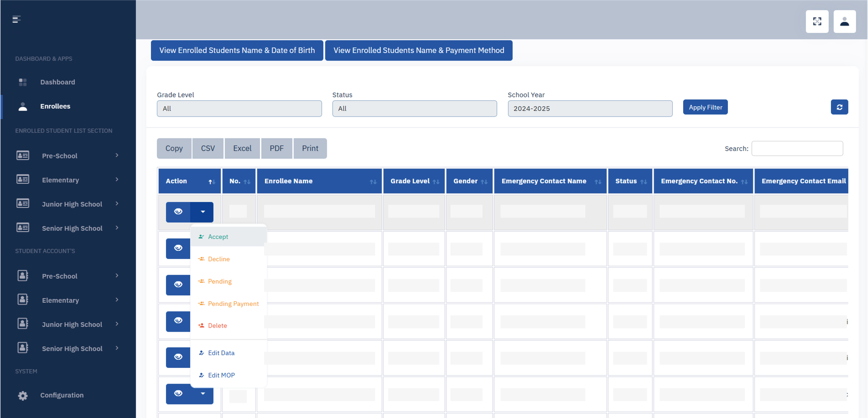Select Edit MOP menu option
This screenshot has width=868, height=418.
221,375
